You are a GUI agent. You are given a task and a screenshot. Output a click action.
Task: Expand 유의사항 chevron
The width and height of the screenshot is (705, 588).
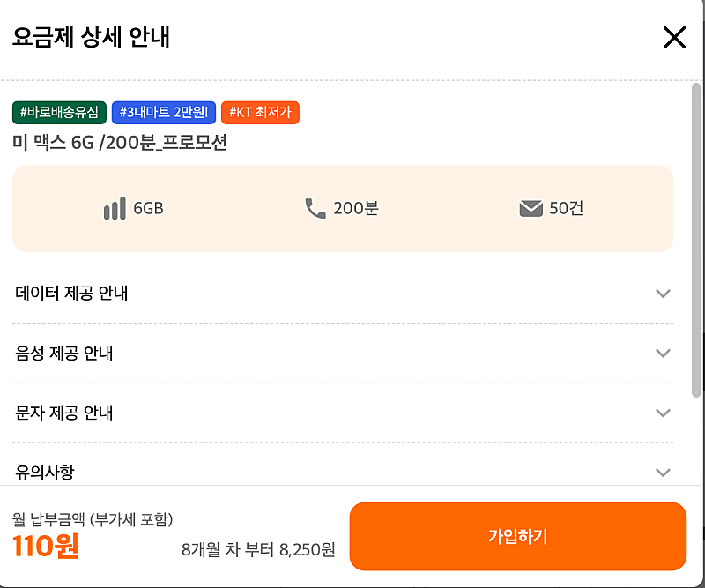(x=664, y=473)
